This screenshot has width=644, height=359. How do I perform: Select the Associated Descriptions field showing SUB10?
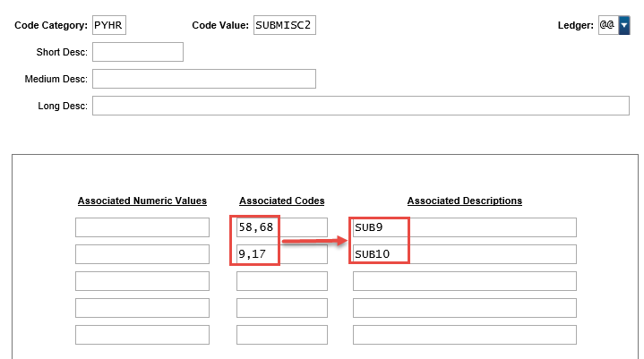(464, 254)
